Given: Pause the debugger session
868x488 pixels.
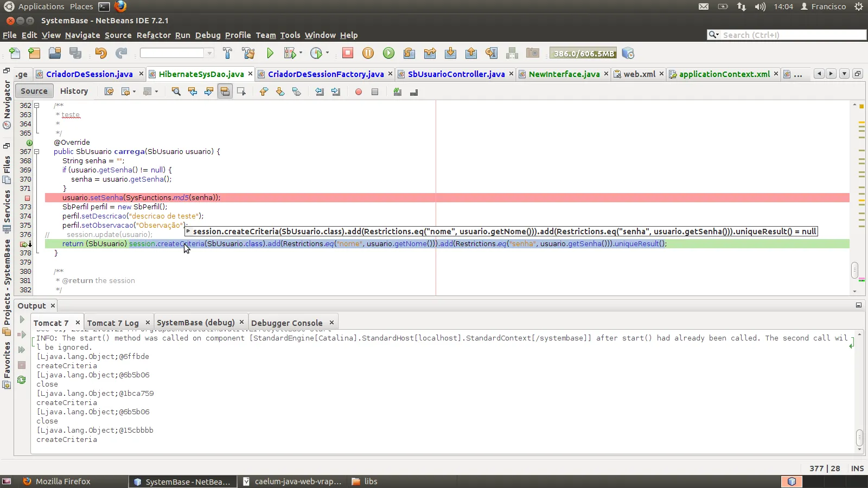Looking at the screenshot, I should coord(368,53).
